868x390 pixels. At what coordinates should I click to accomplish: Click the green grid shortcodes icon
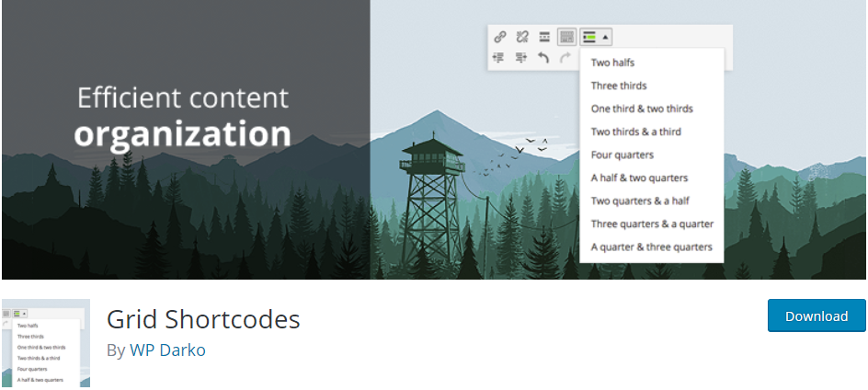(x=589, y=37)
